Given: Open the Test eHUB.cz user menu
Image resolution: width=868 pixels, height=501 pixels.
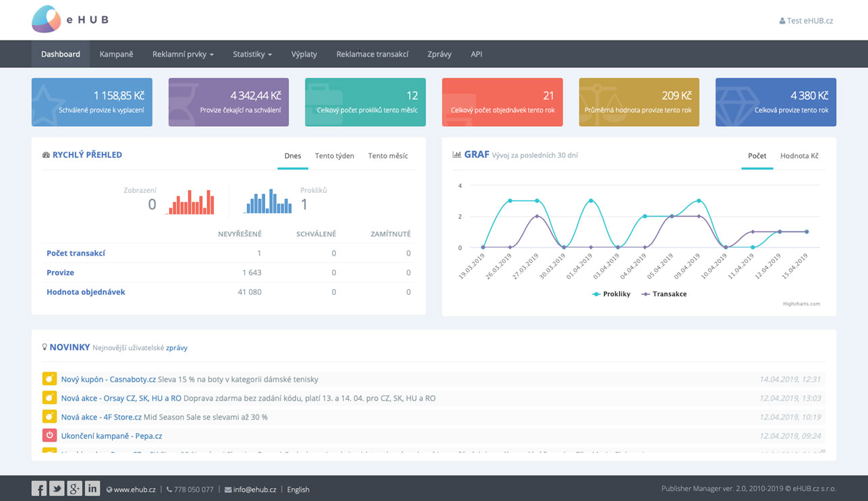Looking at the screenshot, I should [806, 20].
